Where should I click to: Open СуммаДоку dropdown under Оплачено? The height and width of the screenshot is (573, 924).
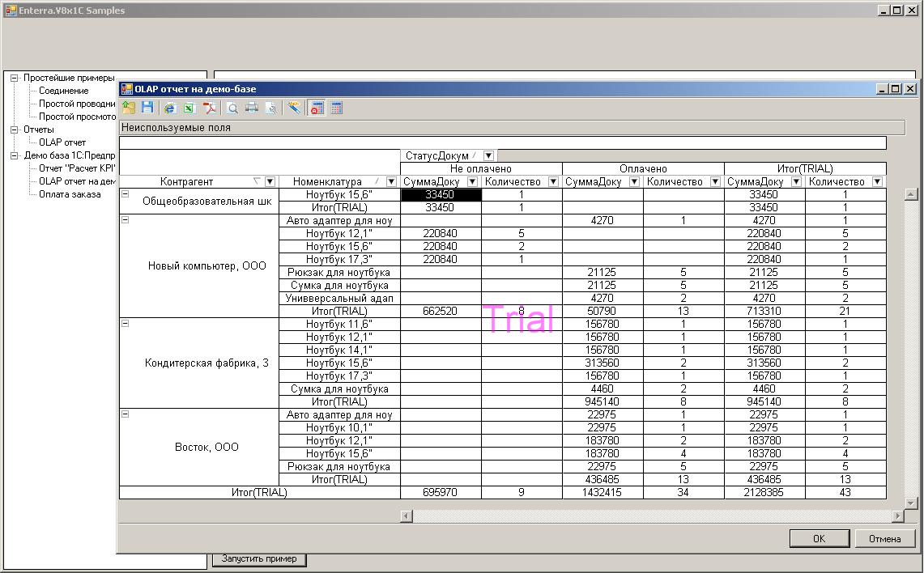pos(634,181)
